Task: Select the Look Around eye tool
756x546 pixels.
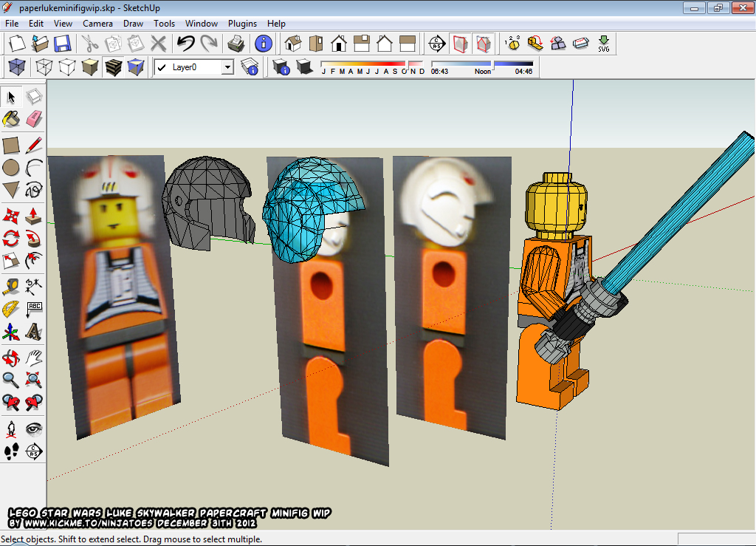Action: (34, 429)
